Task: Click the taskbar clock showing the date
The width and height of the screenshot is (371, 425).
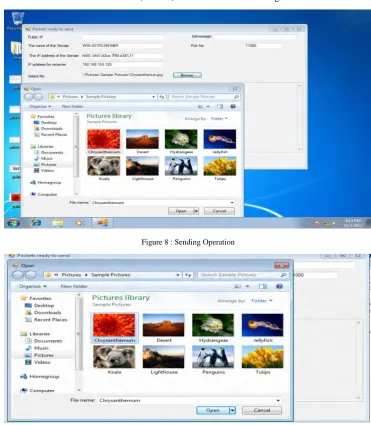Action: (x=353, y=223)
